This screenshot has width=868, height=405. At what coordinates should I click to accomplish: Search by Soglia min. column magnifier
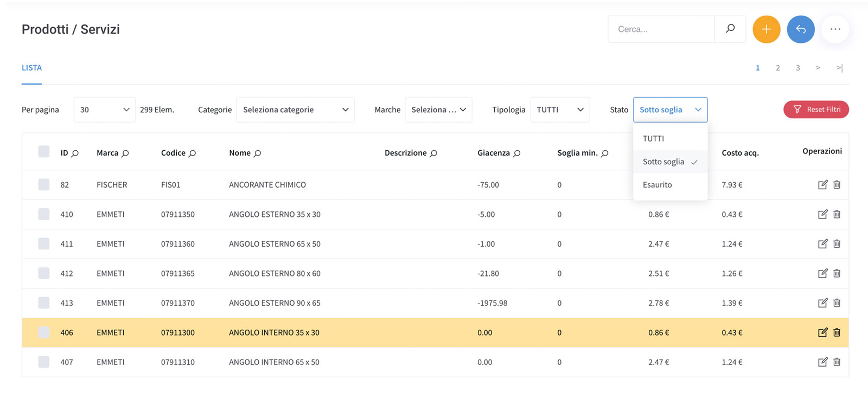pos(604,153)
